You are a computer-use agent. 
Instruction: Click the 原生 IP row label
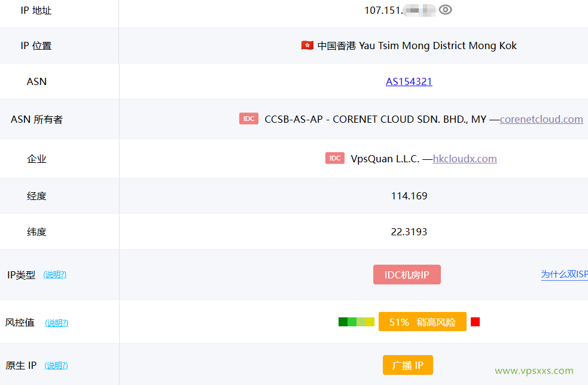[x=21, y=365]
